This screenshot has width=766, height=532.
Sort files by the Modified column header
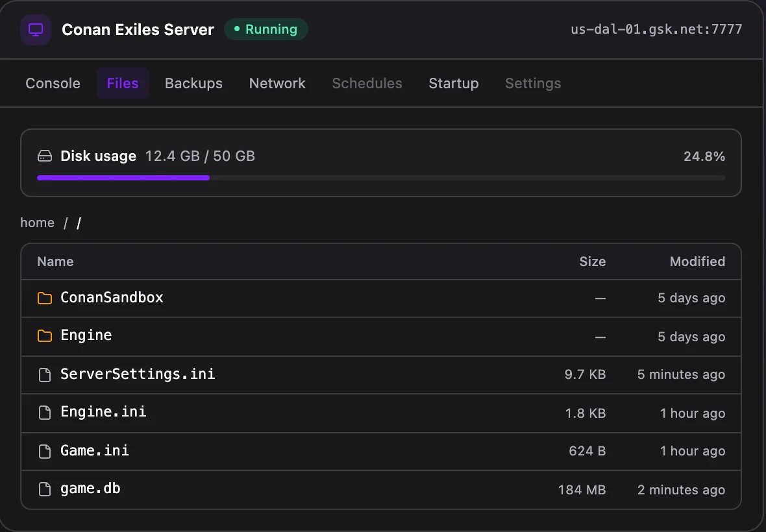click(x=697, y=261)
